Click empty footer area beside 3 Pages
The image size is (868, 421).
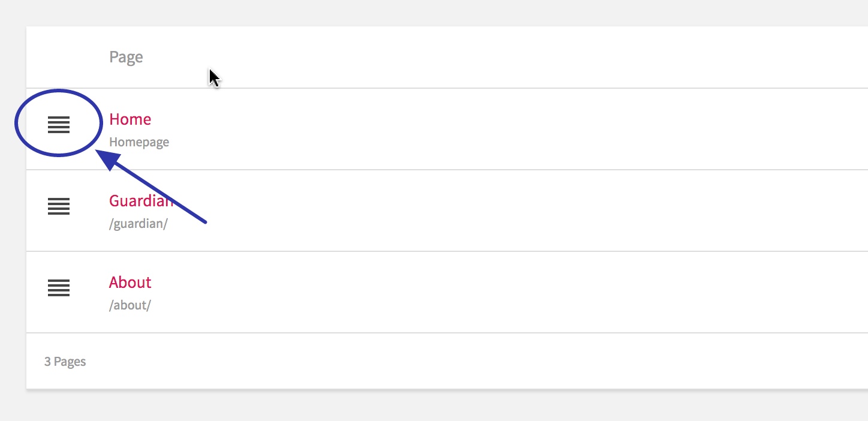pos(480,362)
